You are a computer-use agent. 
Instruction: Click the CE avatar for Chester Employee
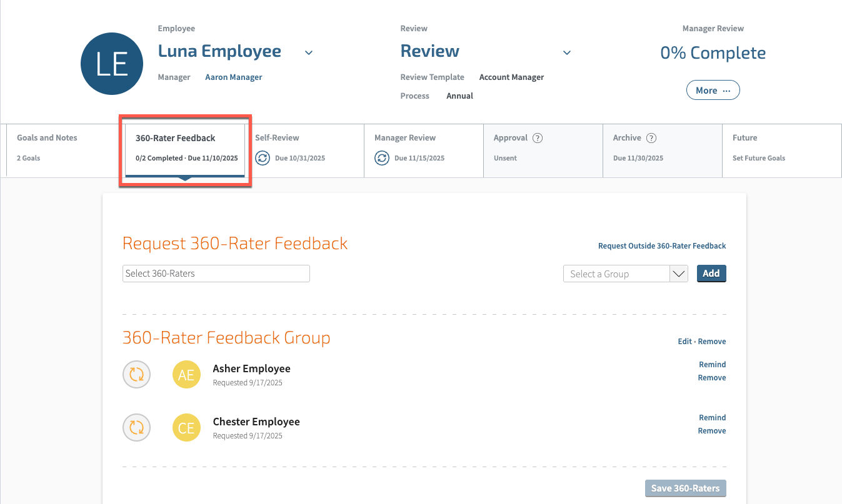pos(186,427)
